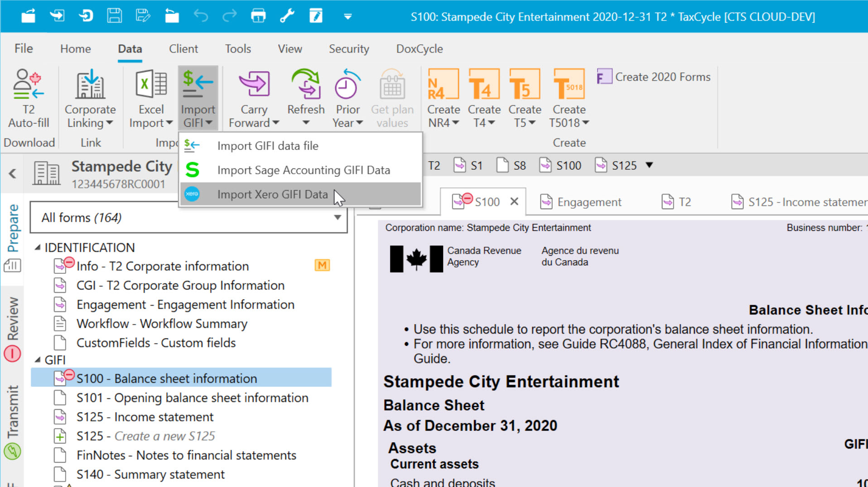This screenshot has width=868, height=487.
Task: Click the T2 form shortcut in form bar
Action: pos(434,166)
